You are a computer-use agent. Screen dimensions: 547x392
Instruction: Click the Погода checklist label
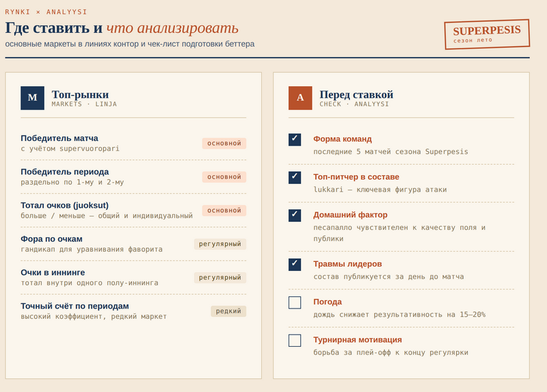pos(328,302)
